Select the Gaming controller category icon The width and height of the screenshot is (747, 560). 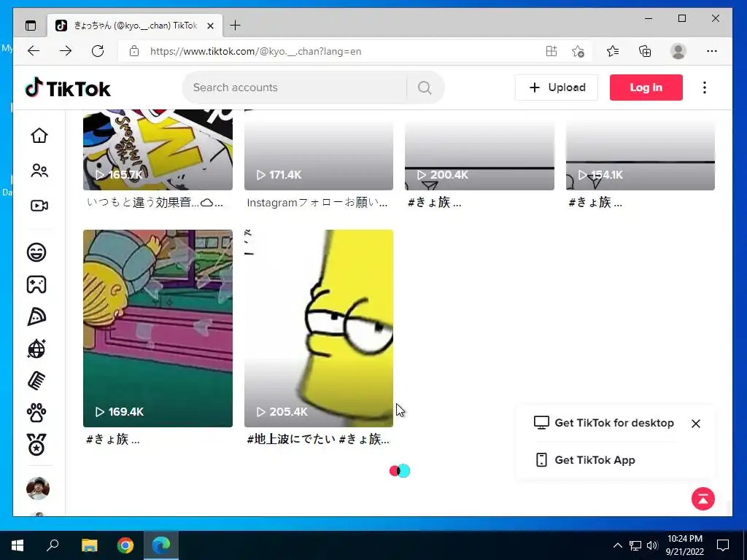[36, 284]
